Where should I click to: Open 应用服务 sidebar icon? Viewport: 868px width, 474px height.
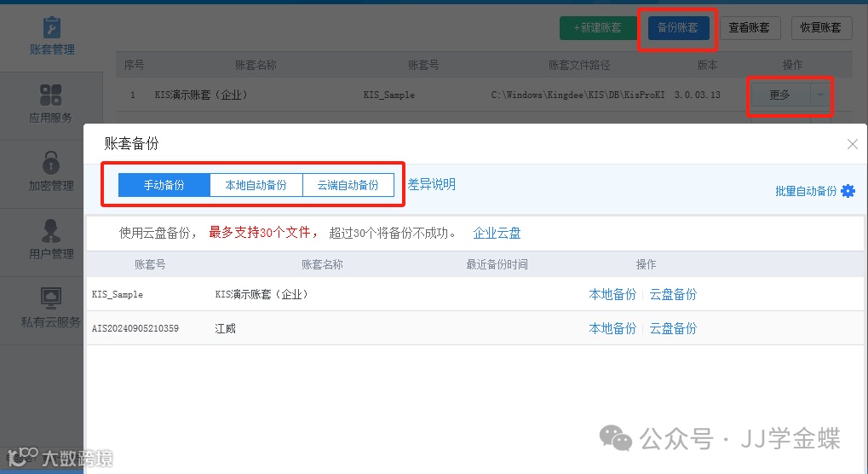click(x=50, y=95)
